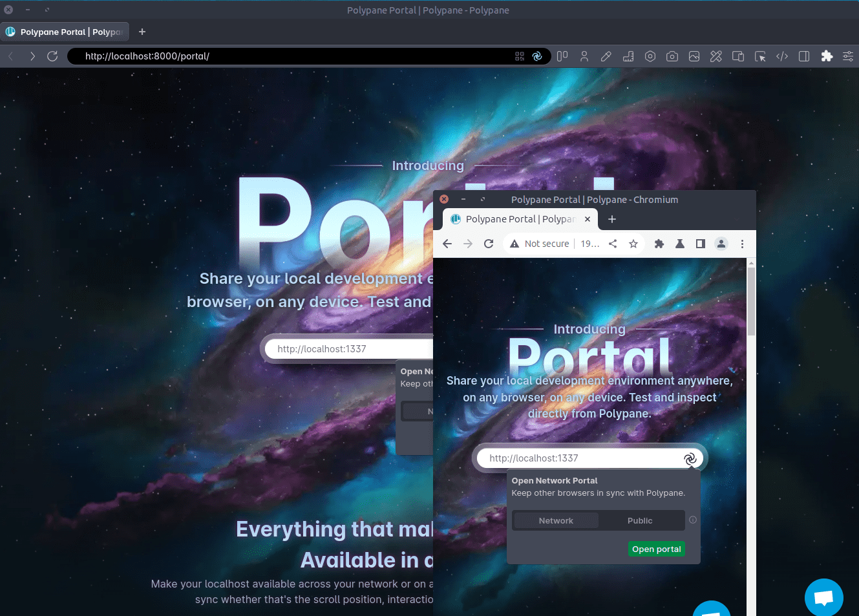
Task: Open Polypane settings sliders menu
Action: pyautogui.click(x=848, y=56)
